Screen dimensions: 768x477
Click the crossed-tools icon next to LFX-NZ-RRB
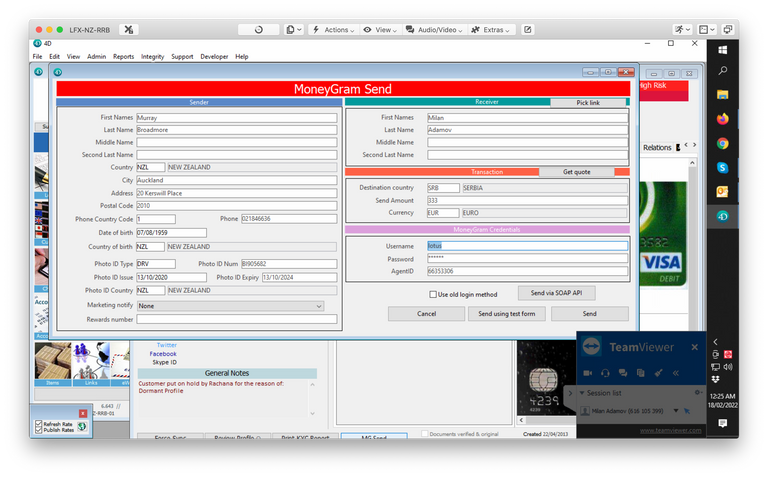pyautogui.click(x=128, y=29)
